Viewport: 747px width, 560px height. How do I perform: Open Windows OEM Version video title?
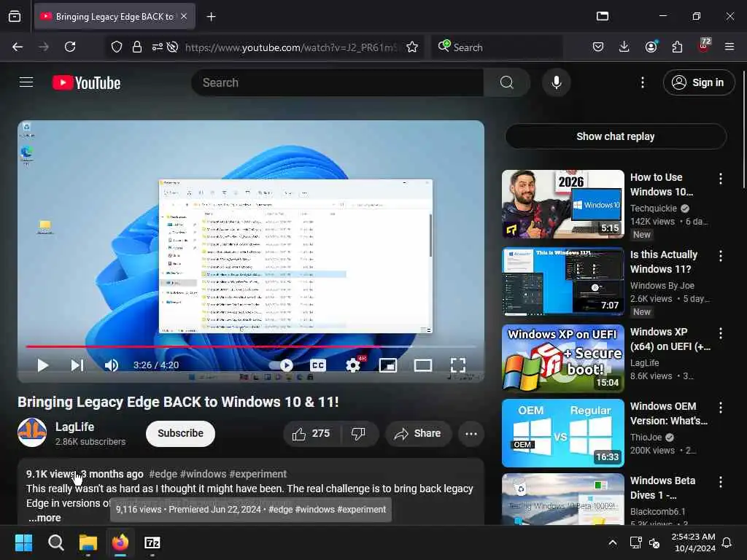point(668,413)
